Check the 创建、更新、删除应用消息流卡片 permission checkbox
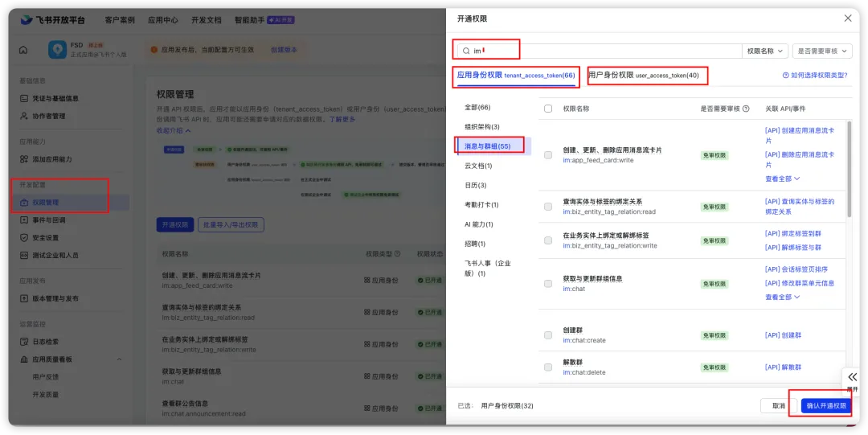This screenshot has height=435, width=868. (x=548, y=155)
